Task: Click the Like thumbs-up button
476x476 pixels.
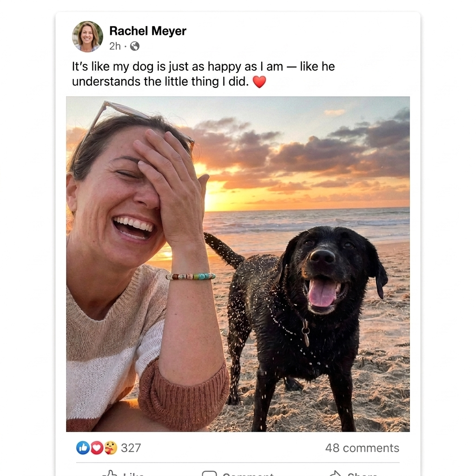Action: [x=123, y=473]
